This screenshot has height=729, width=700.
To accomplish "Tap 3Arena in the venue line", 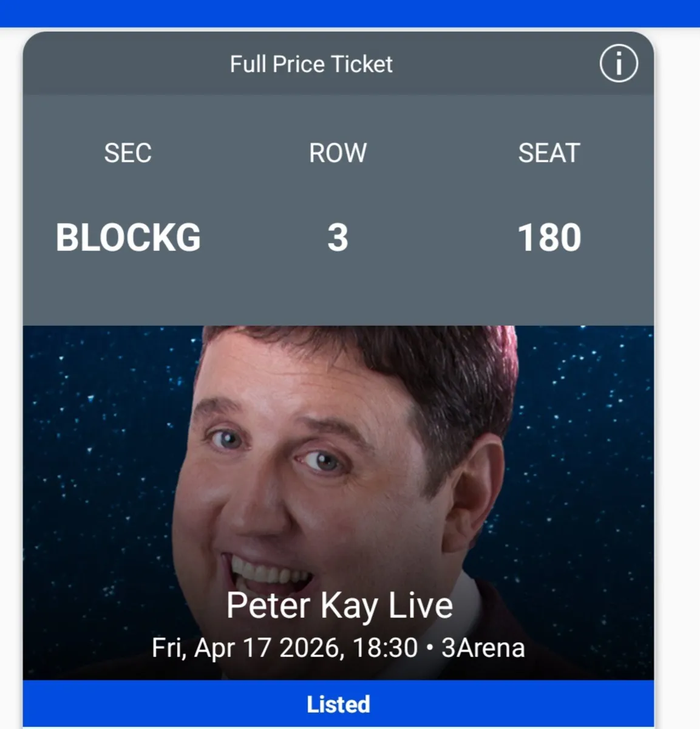I will coord(483,647).
